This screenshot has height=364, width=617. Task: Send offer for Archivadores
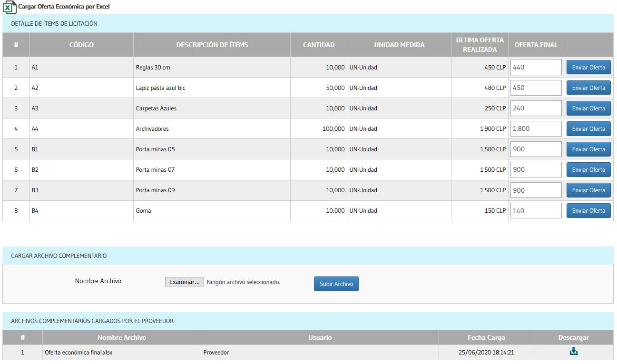pyautogui.click(x=588, y=129)
